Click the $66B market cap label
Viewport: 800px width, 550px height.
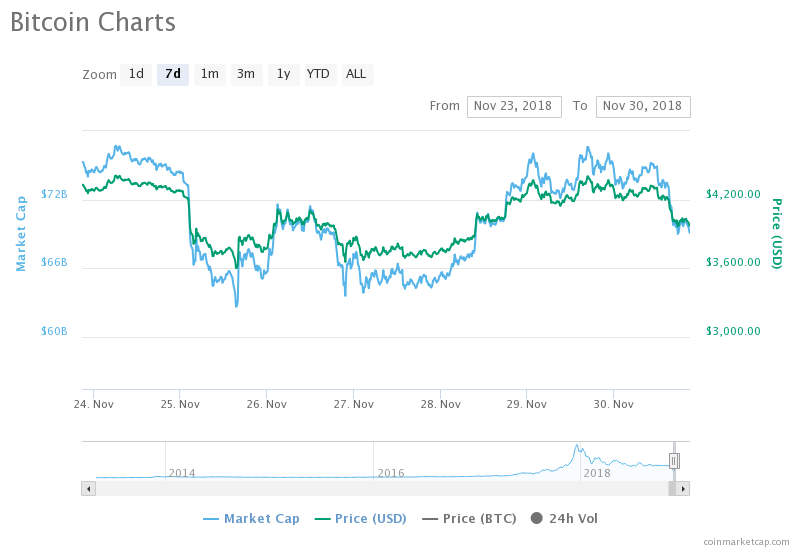[x=54, y=262]
